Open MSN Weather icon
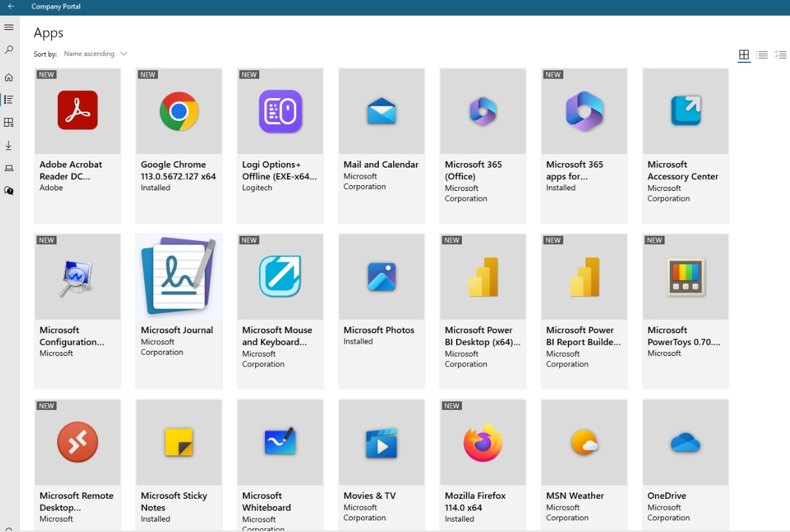790x532 pixels. pyautogui.click(x=585, y=442)
